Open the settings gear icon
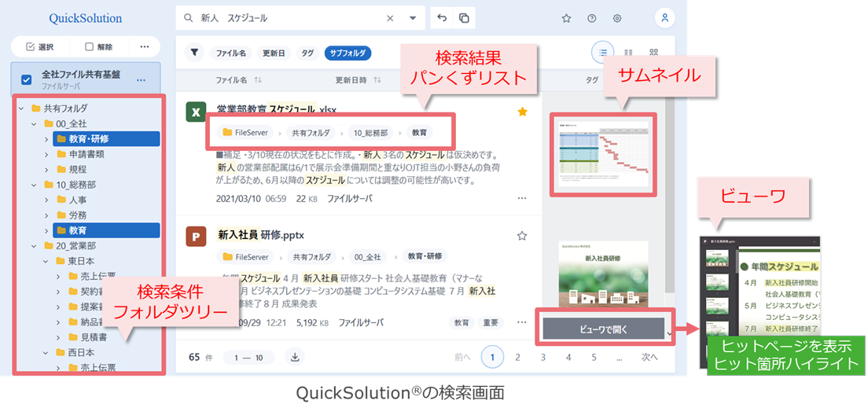The width and height of the screenshot is (868, 415). 617,18
